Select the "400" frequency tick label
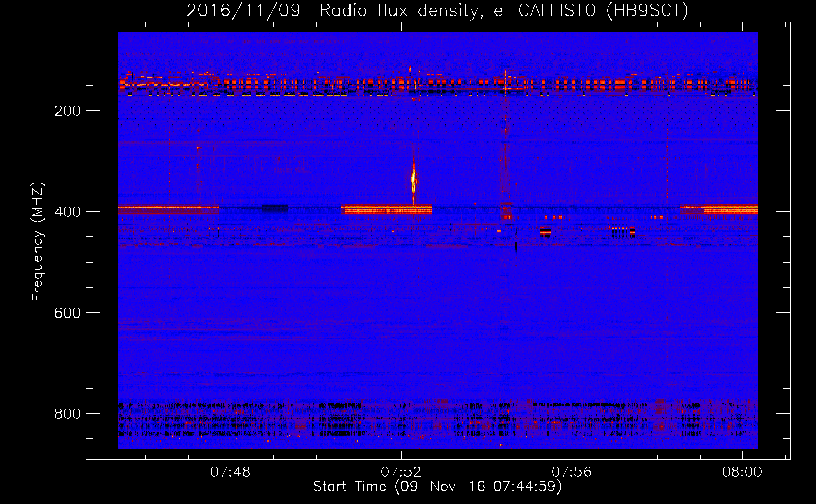The image size is (816, 504). tap(68, 212)
